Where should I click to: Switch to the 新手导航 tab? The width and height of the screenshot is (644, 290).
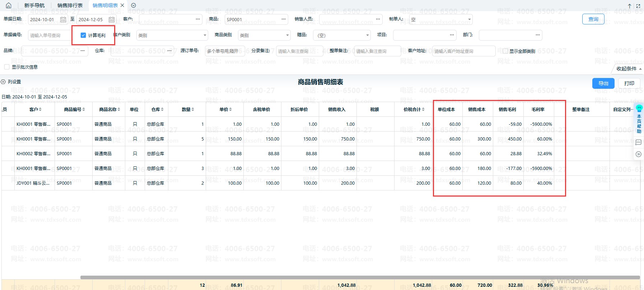pyautogui.click(x=34, y=5)
